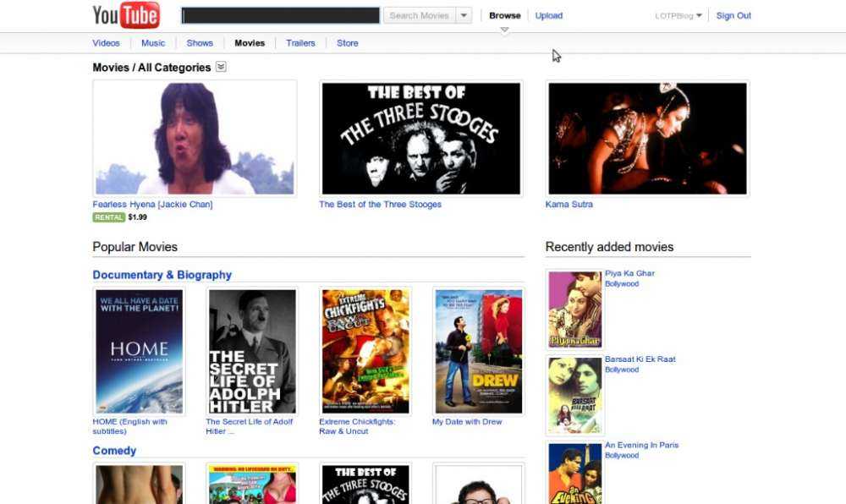Click the Search Movies button

pyautogui.click(x=419, y=15)
